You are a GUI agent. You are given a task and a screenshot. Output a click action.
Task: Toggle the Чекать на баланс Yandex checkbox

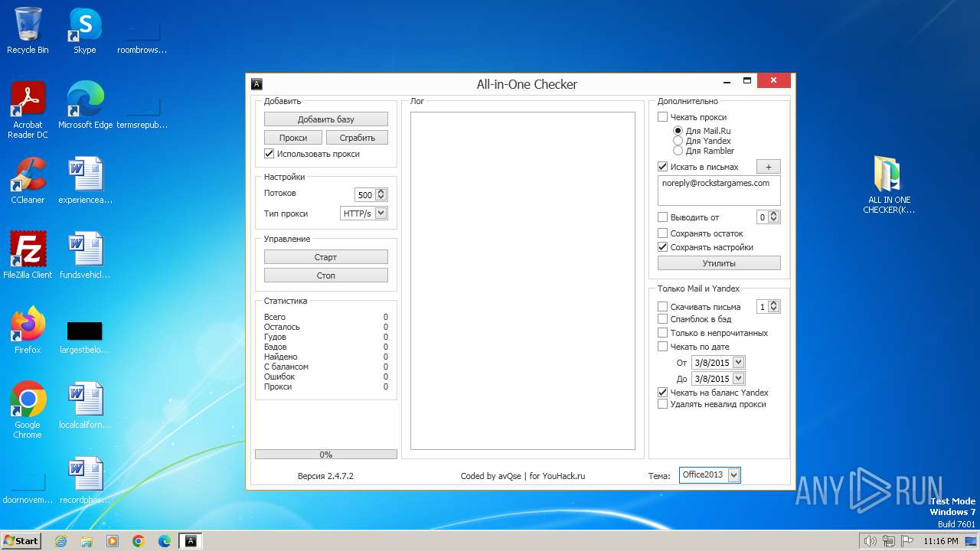[x=662, y=393]
